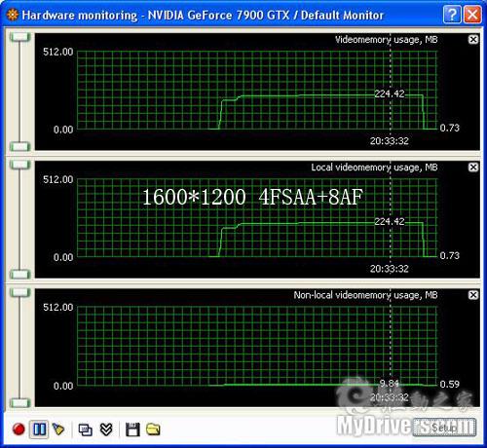Click upper slider handle of Videomemory usage graph
Screen dimensions: 487x448
[x=19, y=37]
